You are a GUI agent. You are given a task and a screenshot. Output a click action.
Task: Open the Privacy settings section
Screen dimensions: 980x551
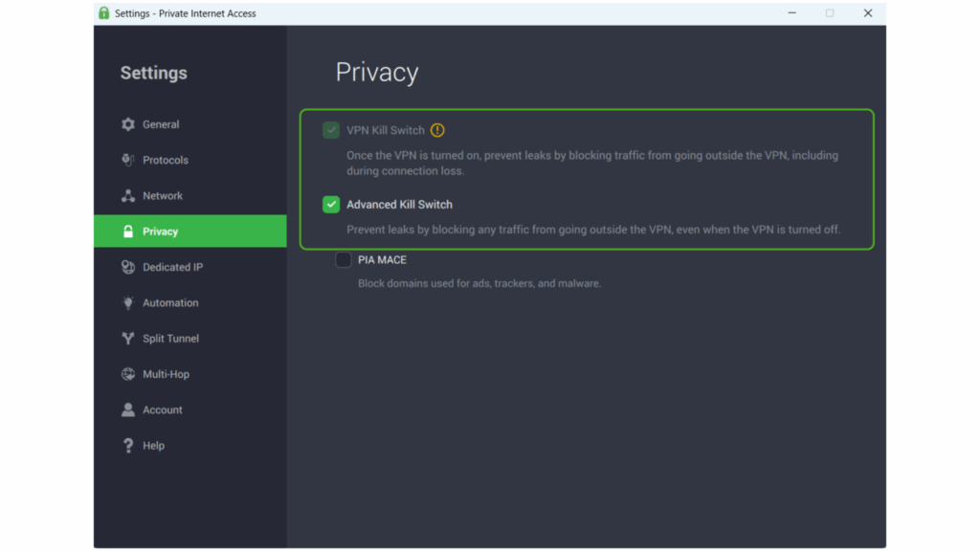[x=163, y=231]
